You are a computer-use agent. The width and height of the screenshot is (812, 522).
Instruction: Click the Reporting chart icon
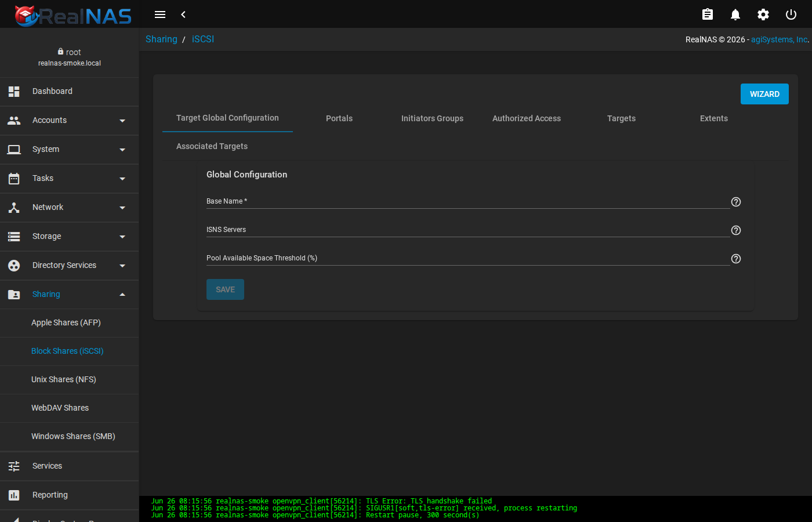(14, 495)
